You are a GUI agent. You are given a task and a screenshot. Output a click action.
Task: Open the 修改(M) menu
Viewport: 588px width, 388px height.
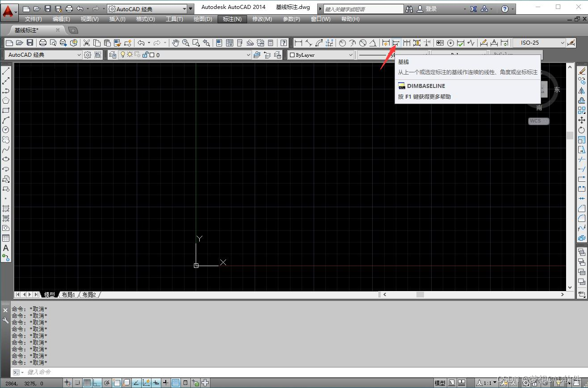coord(262,19)
